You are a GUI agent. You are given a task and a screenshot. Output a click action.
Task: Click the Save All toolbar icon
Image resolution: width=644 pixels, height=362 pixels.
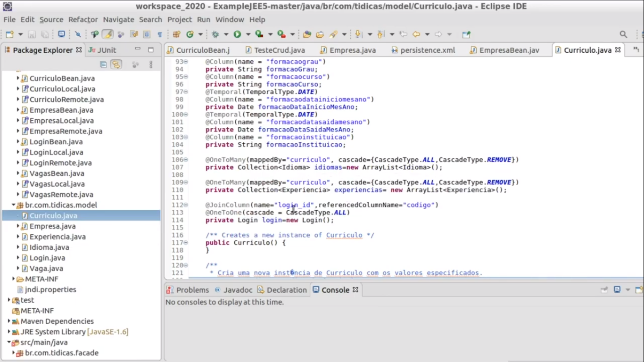(x=45, y=34)
